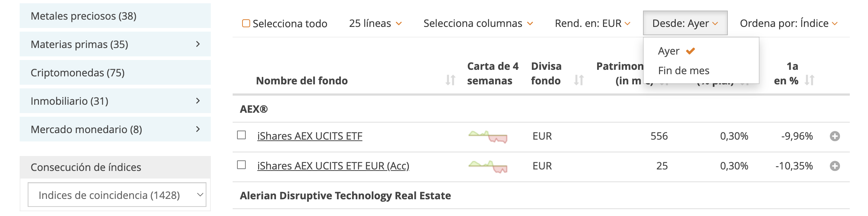View 4-week chart for iShares AEX UCITS ETF
The image size is (868, 216).
[x=488, y=136]
